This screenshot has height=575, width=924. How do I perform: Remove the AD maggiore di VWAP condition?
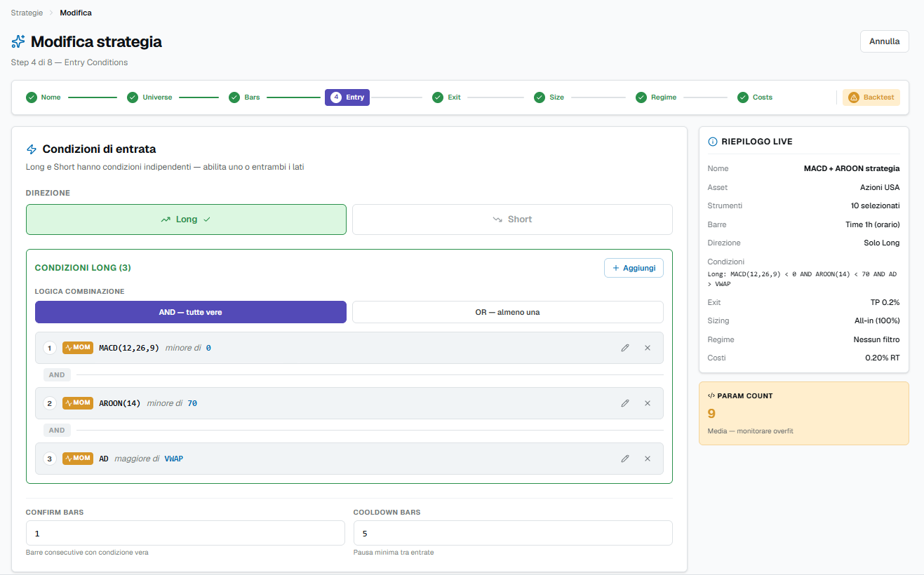pos(648,459)
